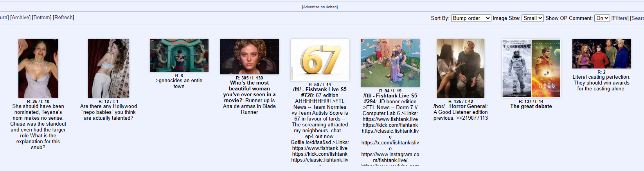Image resolution: width=644 pixels, height=171 pixels.
Task: Open JD boner edition thread thumbnail
Action: click(x=390, y=63)
